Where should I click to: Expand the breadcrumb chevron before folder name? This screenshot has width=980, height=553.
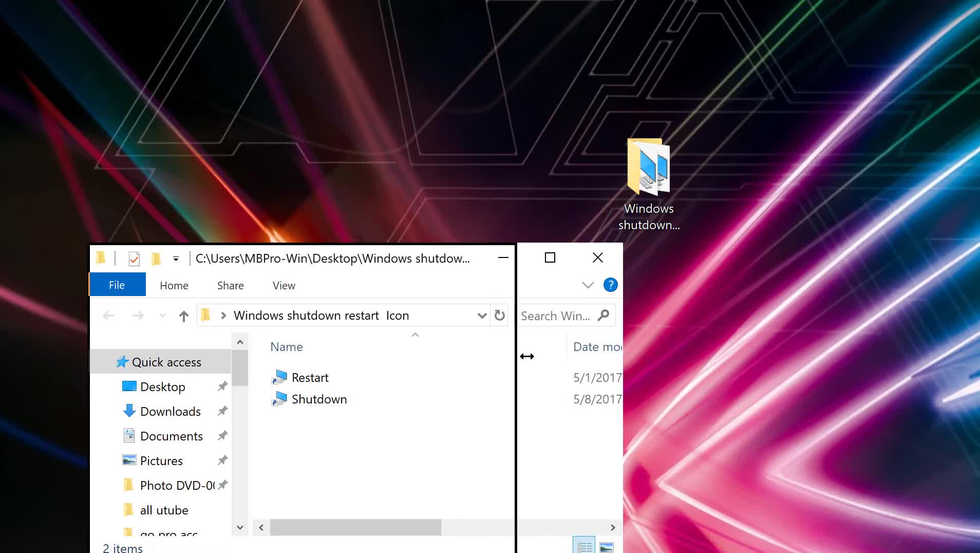(223, 316)
